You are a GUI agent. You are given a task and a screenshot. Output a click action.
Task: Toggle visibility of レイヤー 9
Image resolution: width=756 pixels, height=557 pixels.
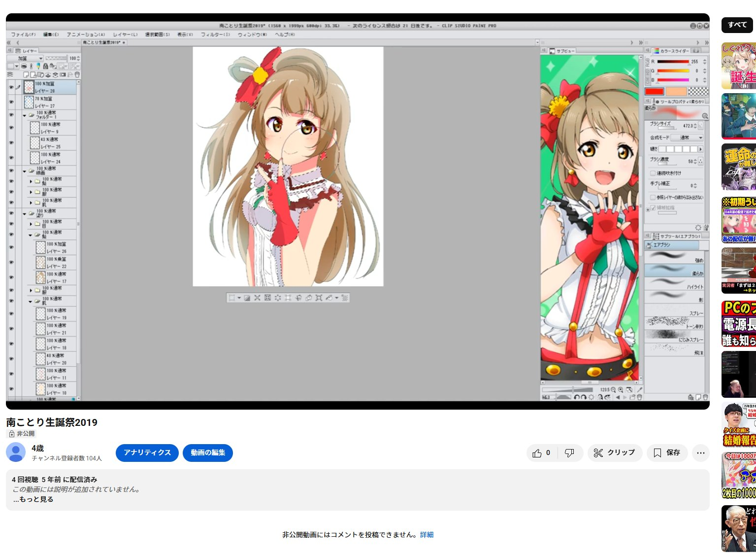[11, 128]
